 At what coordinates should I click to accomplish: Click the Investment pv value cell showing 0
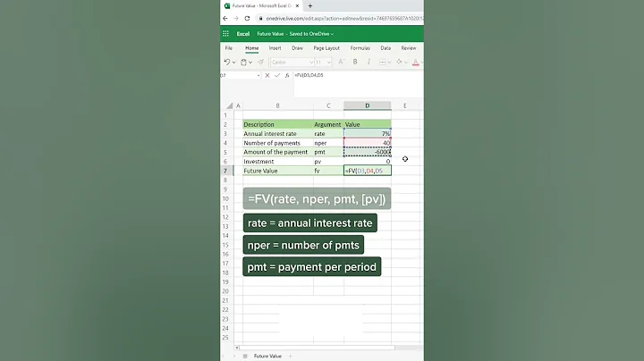click(x=368, y=161)
